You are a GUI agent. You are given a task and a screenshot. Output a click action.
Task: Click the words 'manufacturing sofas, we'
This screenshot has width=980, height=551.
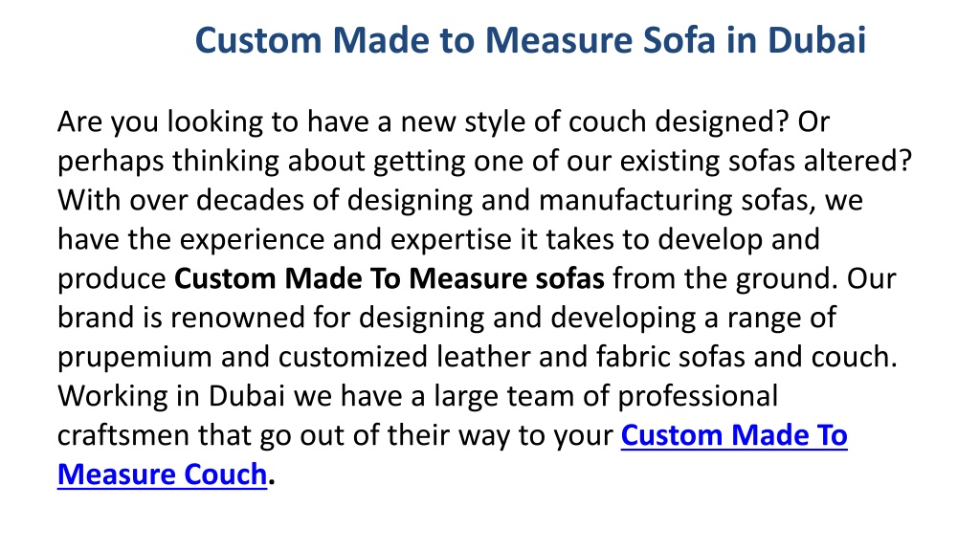coord(701,201)
